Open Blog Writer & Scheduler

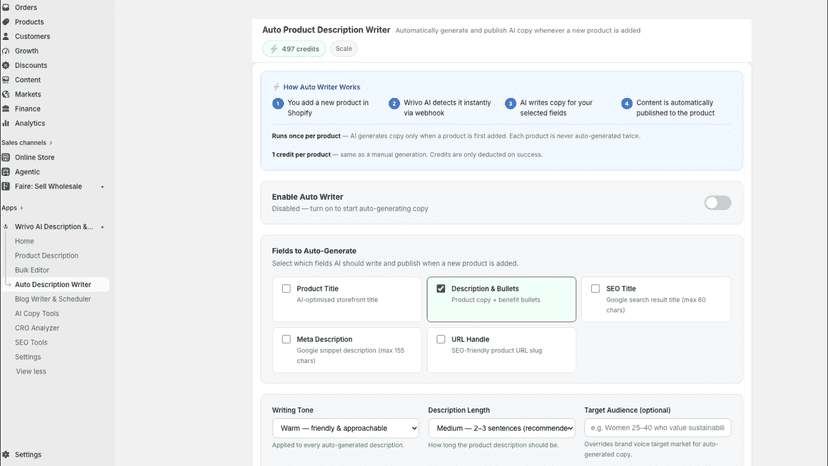53,299
